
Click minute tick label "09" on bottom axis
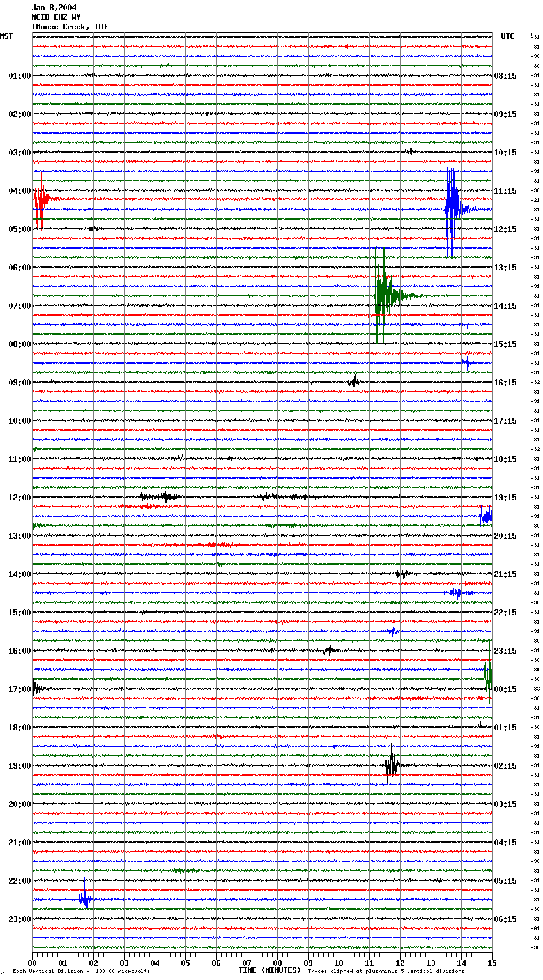click(308, 963)
